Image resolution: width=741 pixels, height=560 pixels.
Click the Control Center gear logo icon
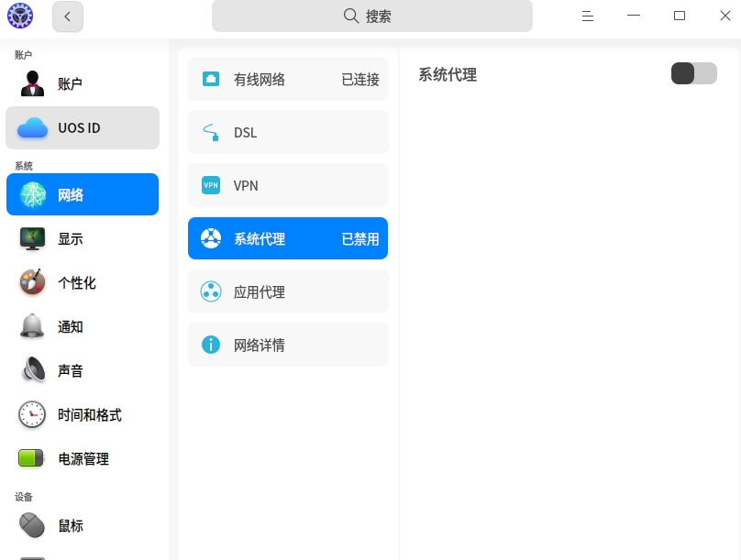20,16
